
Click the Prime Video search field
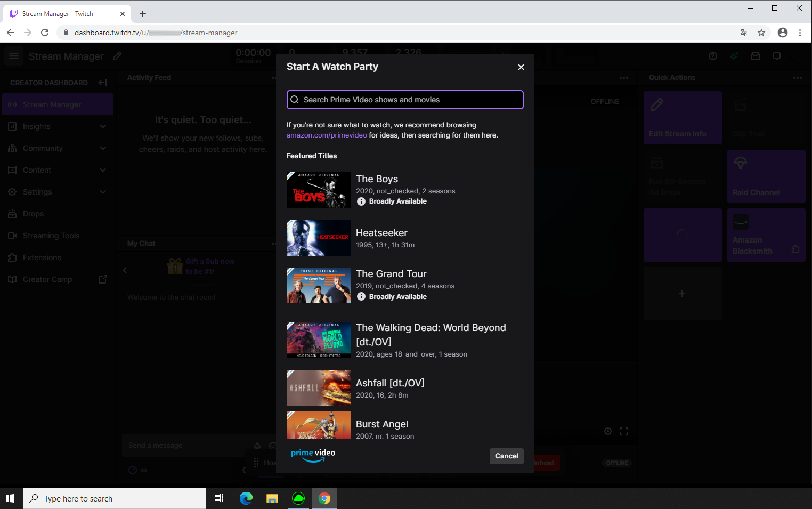(405, 100)
